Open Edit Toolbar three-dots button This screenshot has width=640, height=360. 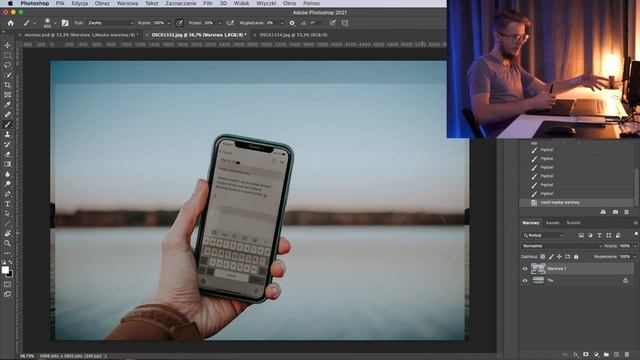(7, 253)
